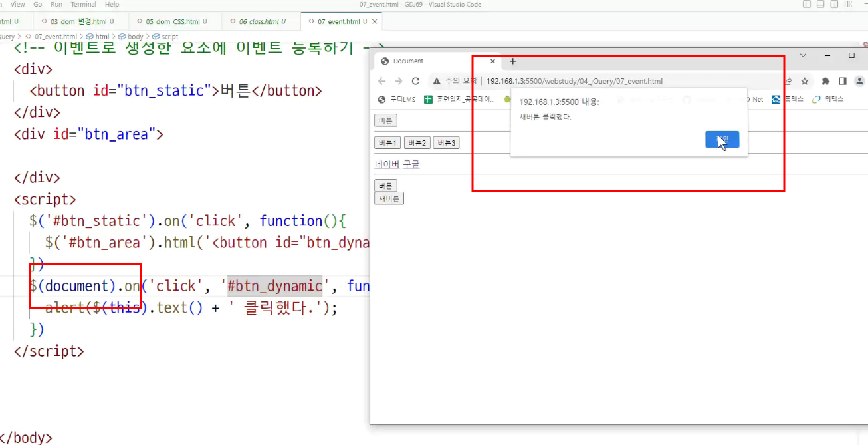This screenshot has height=445, width=868.
Task: Click the "btn_area" id value in code
Action: pyautogui.click(x=116, y=134)
